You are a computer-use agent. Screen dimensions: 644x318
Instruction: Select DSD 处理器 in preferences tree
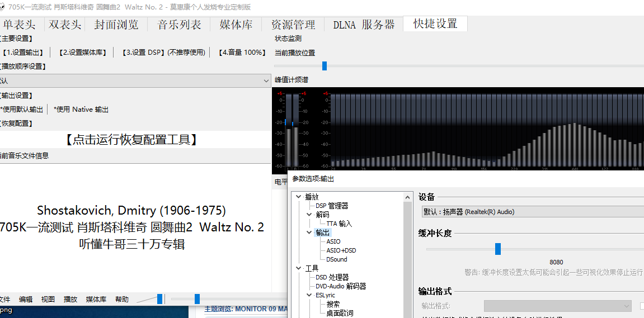point(332,277)
